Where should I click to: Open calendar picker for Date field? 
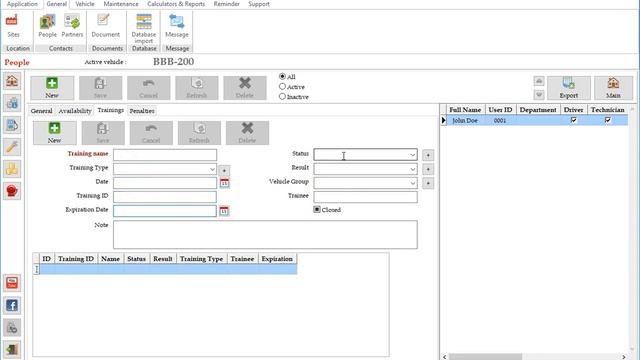(224, 183)
